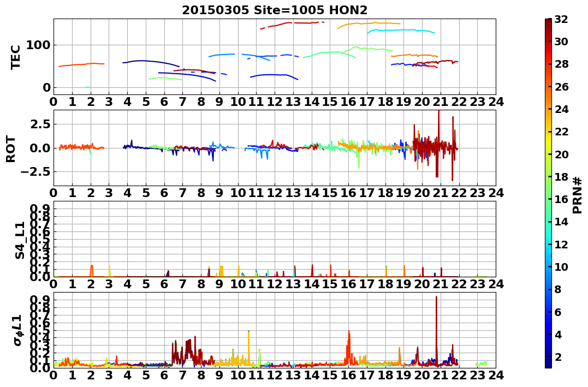The width and height of the screenshot is (588, 387).
Task: Click the dark red top of the PRN colorbar
Action: (548, 23)
